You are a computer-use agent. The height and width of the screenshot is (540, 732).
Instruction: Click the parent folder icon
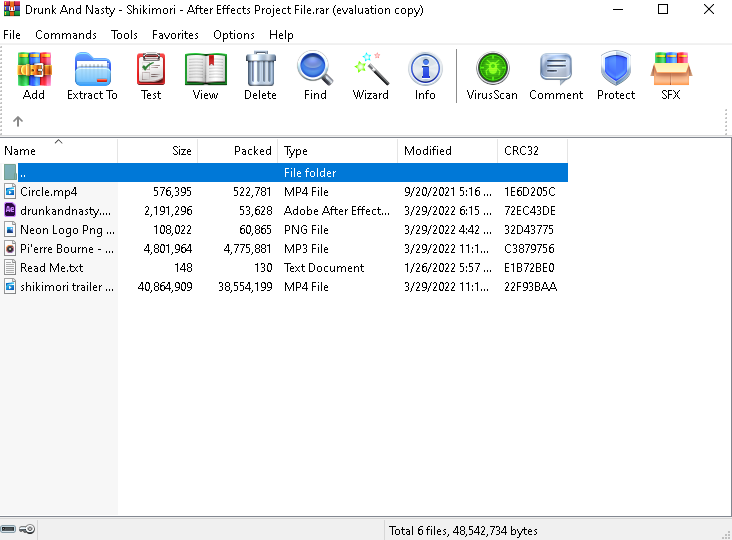tap(10, 172)
